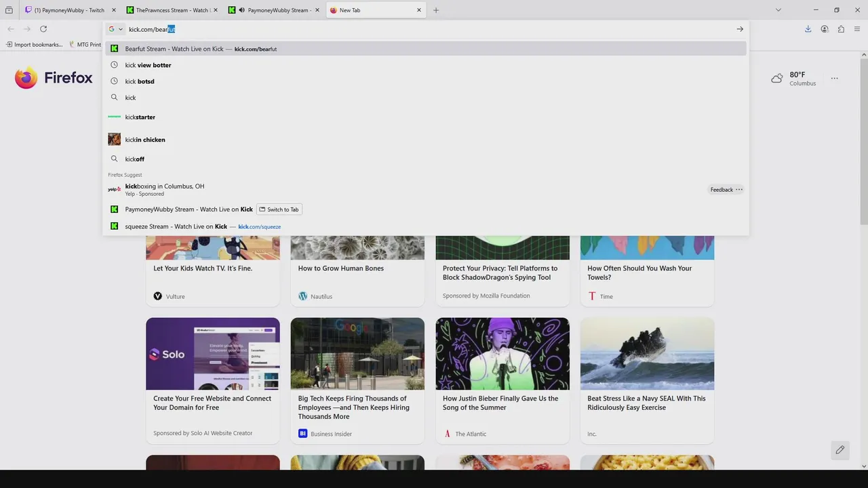
Task: Reload the current page
Action: click(43, 29)
